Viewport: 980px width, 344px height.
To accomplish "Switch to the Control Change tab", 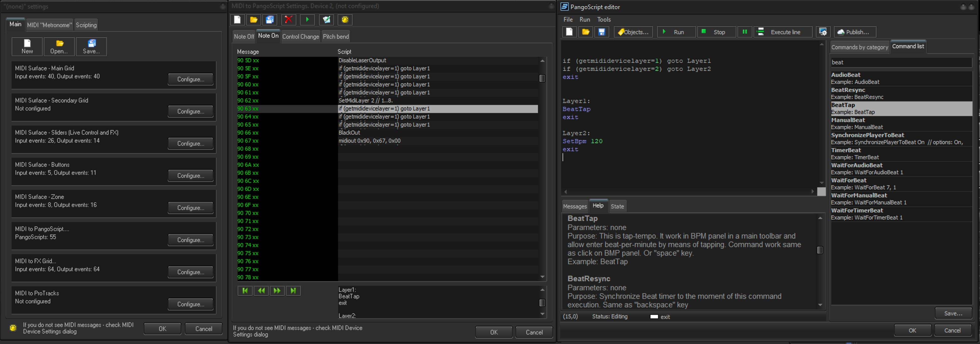I will tap(300, 36).
